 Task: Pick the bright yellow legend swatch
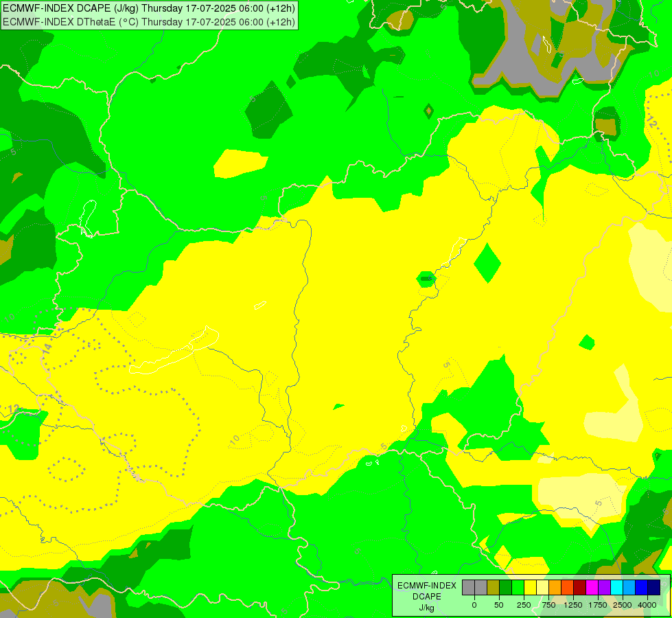(530, 588)
